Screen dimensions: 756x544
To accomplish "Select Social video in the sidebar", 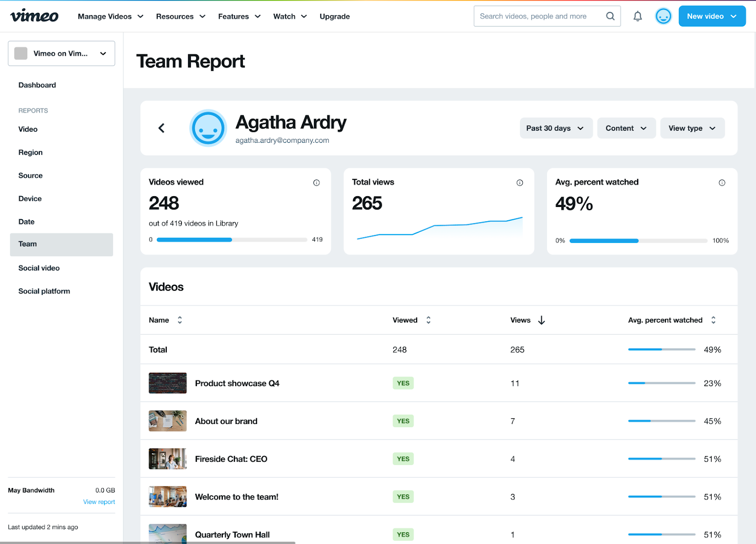I will coord(39,268).
